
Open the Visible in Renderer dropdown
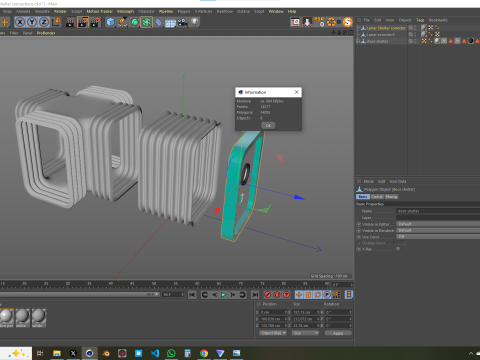pyautogui.click(x=438, y=230)
